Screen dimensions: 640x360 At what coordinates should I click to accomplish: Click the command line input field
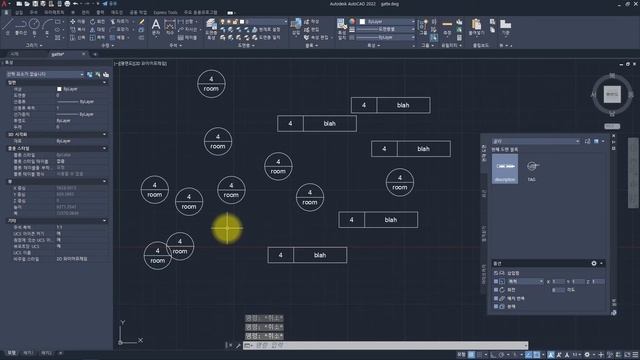click(x=386, y=345)
